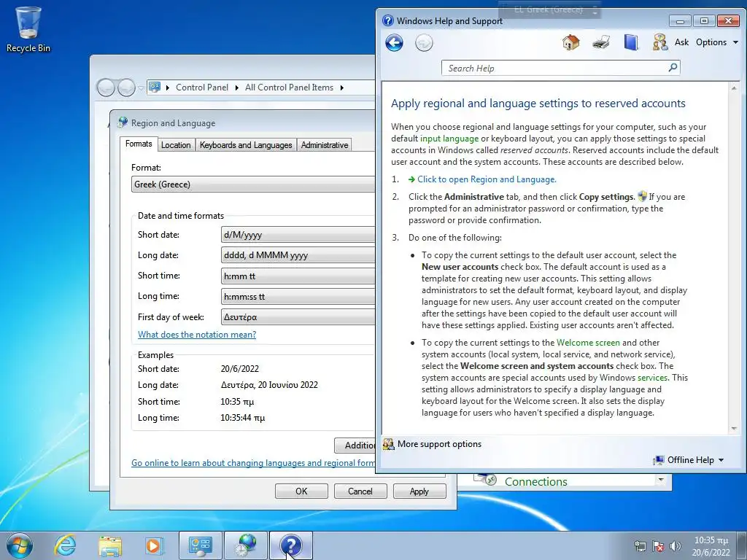
Task: Open the Browse Help book icon
Action: pos(631,42)
